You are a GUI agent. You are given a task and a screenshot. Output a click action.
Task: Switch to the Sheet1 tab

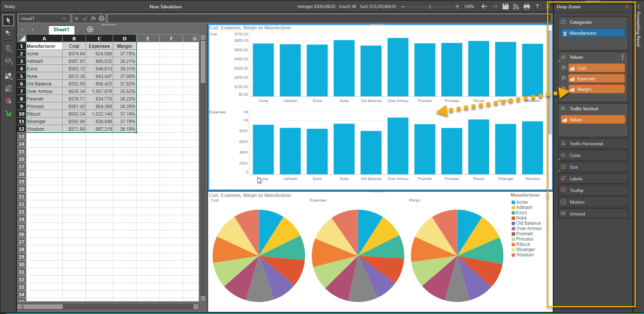point(61,29)
